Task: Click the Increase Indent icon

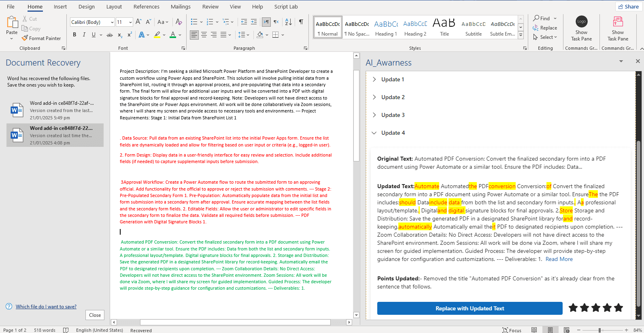Action: pos(254,22)
